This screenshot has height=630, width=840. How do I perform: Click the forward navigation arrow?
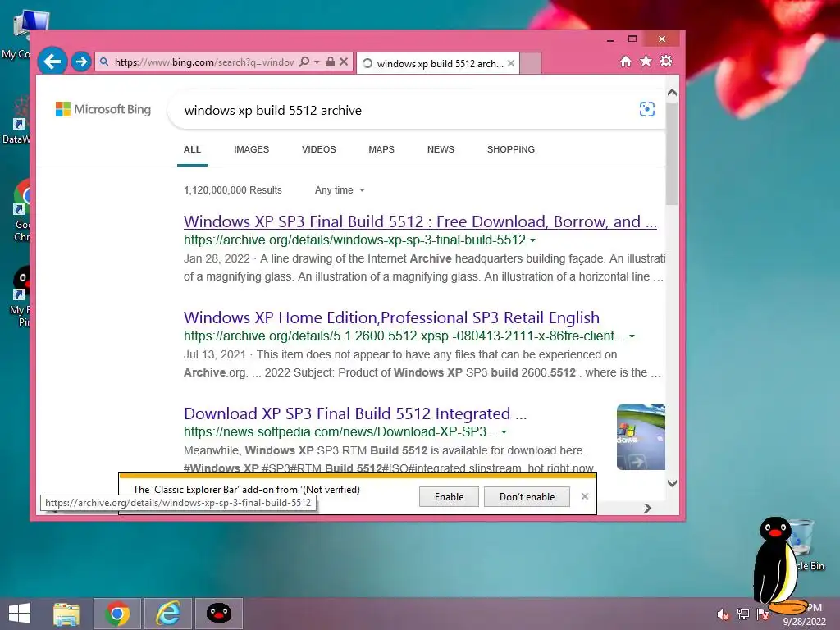pos(81,62)
